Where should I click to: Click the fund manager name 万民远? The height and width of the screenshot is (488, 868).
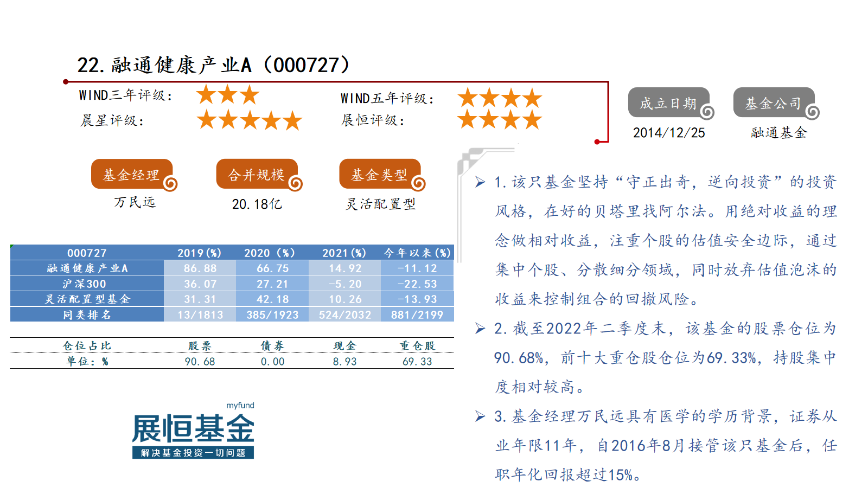[x=135, y=202]
